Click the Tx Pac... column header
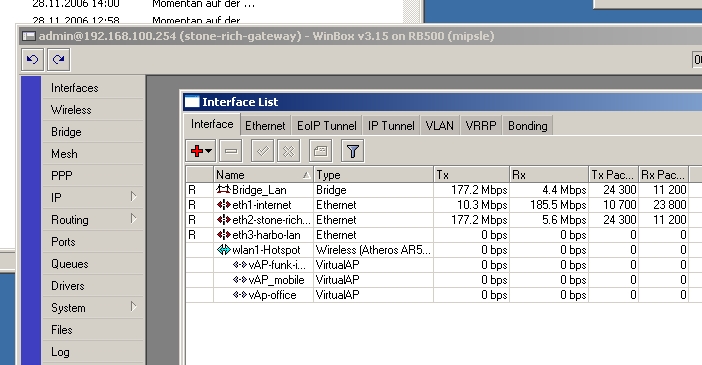This screenshot has height=365, width=702. click(613, 175)
